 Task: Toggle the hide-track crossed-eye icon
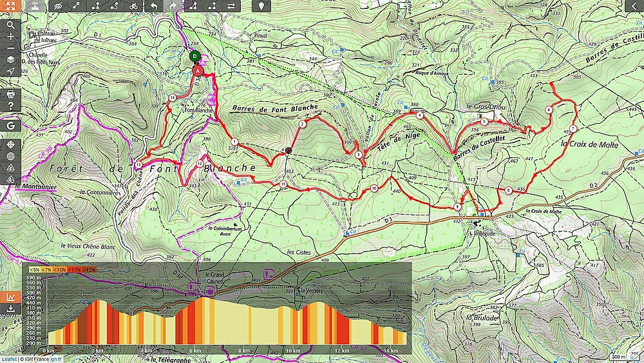(x=58, y=6)
